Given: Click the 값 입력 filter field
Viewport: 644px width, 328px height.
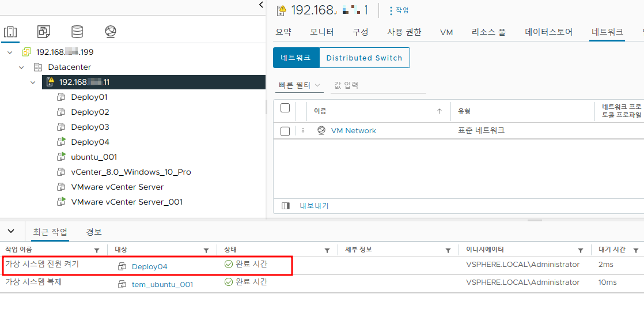Looking at the screenshot, I should coord(378,85).
